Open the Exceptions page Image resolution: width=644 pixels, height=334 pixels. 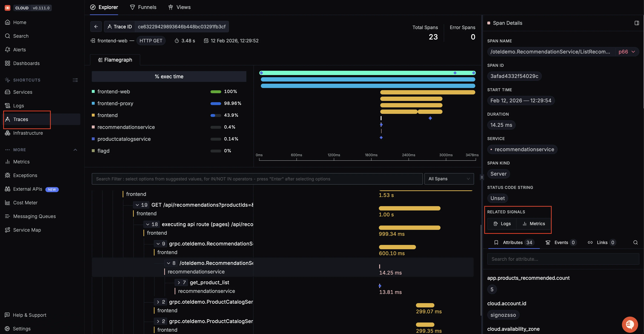(x=25, y=175)
